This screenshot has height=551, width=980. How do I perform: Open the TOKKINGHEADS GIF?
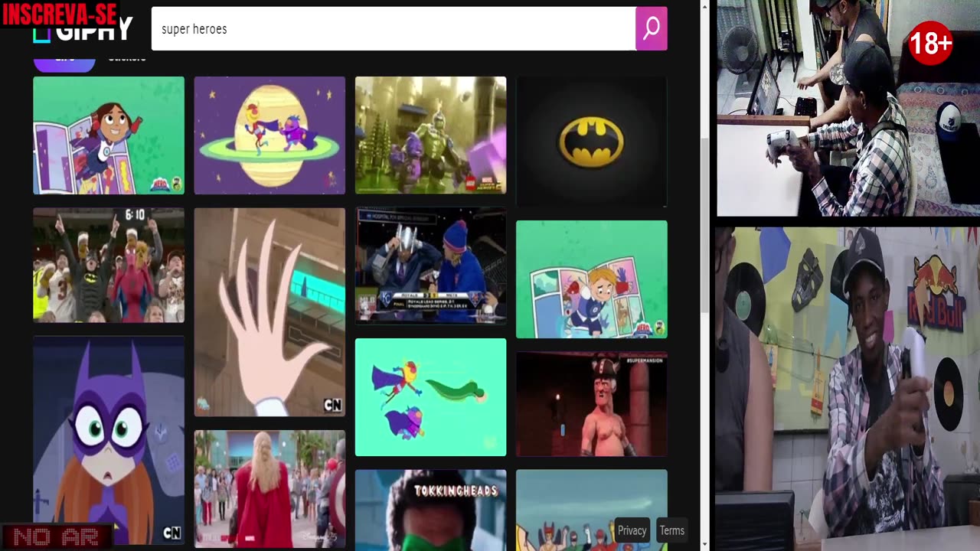click(x=430, y=510)
